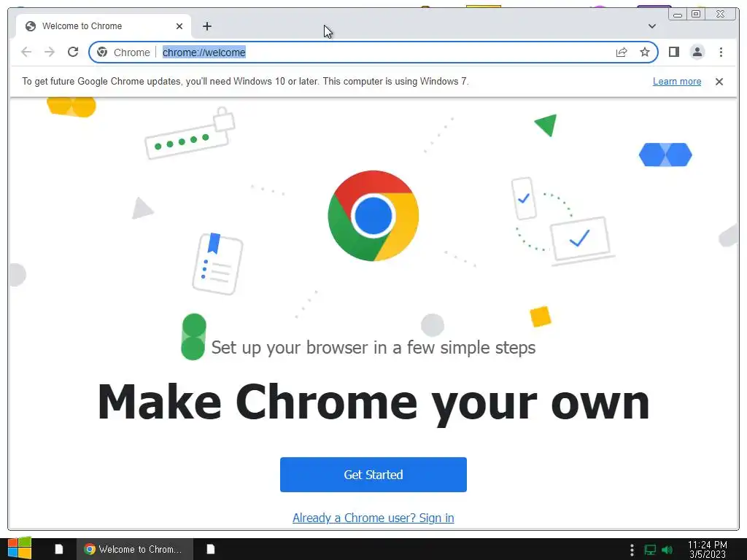Minimize the Chrome window

pos(678,15)
